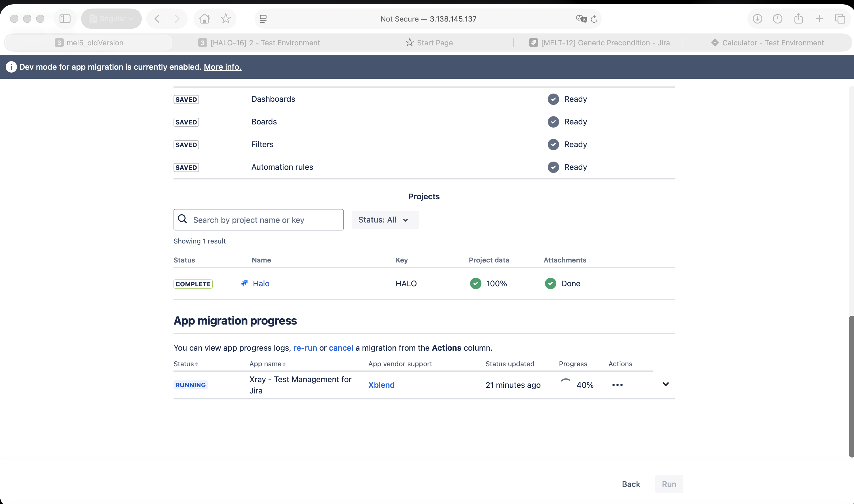
Task: Open the Sngular profile dropdown
Action: click(x=111, y=19)
